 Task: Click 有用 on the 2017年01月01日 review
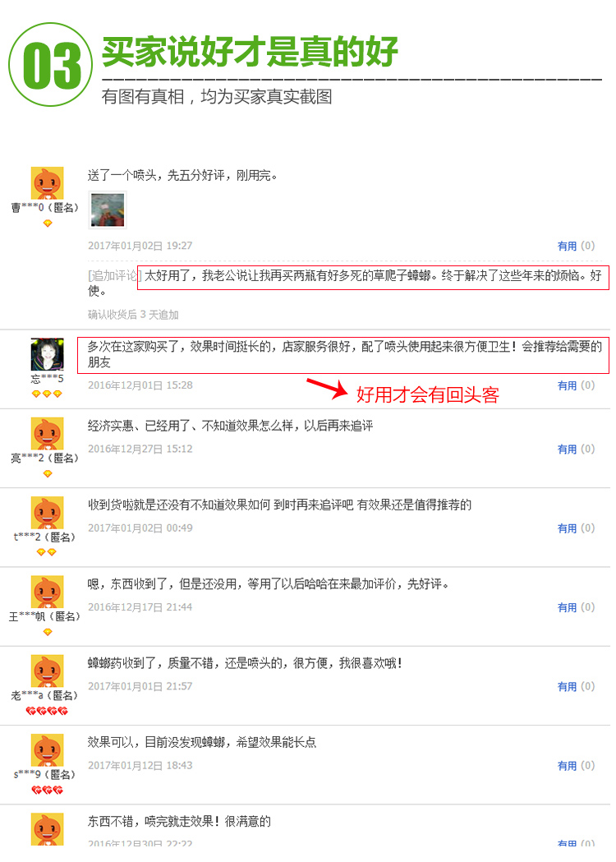[x=567, y=687]
